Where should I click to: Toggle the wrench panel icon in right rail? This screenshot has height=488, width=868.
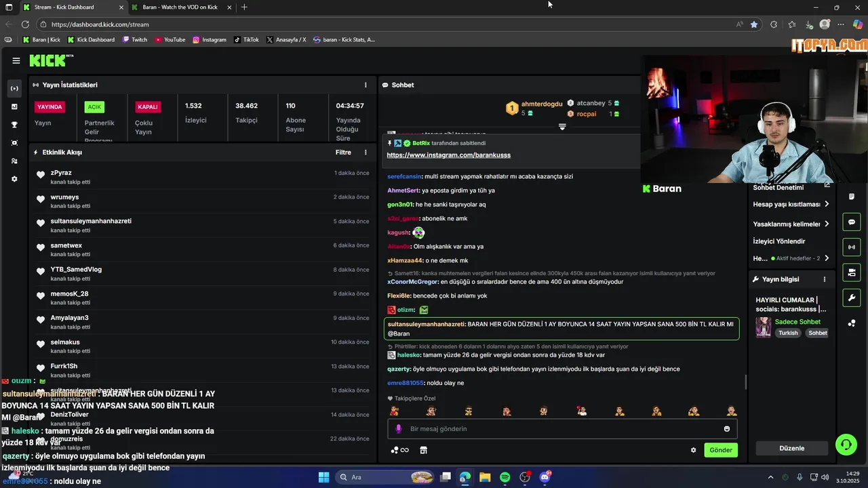click(852, 298)
